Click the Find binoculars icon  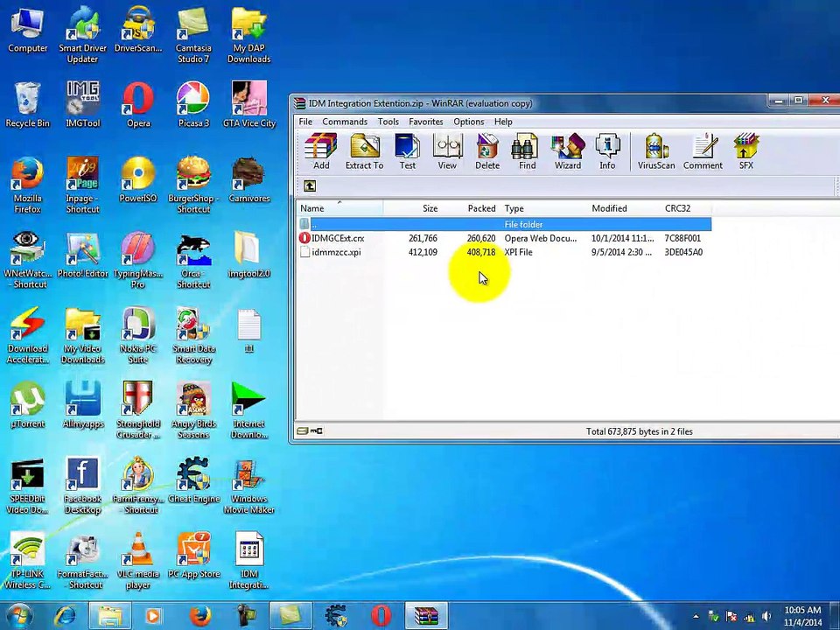[x=527, y=150]
